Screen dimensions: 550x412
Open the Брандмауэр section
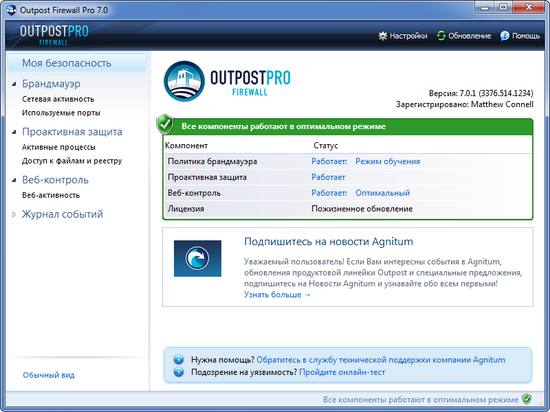click(51, 84)
